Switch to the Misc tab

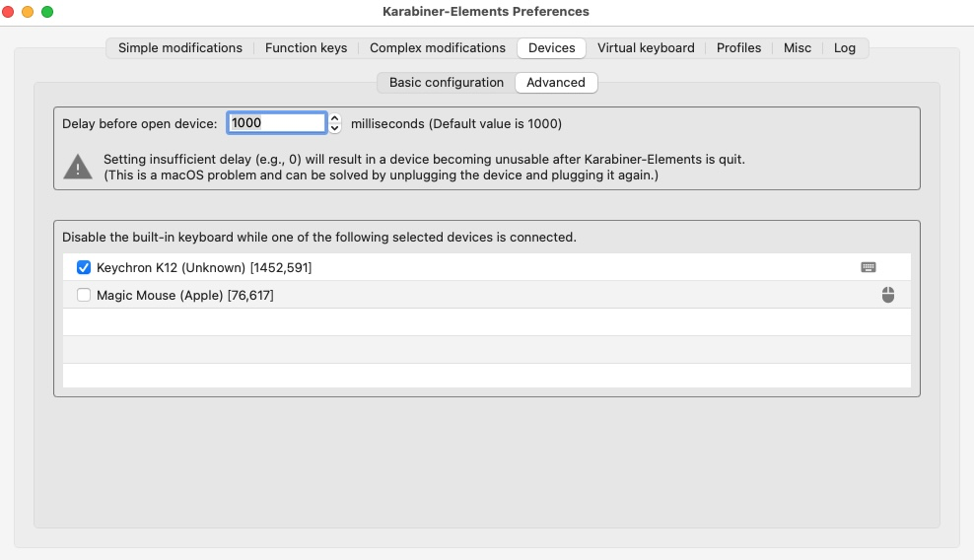tap(797, 48)
